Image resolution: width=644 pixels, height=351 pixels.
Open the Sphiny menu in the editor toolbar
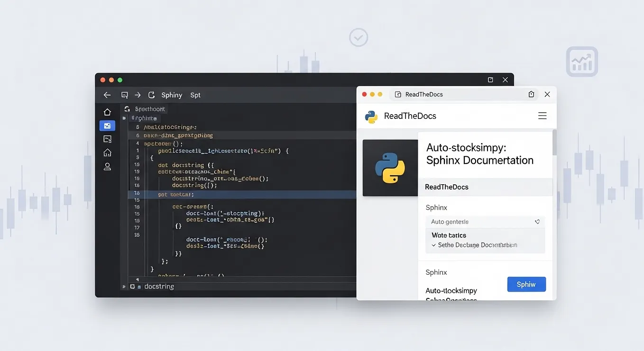(171, 95)
